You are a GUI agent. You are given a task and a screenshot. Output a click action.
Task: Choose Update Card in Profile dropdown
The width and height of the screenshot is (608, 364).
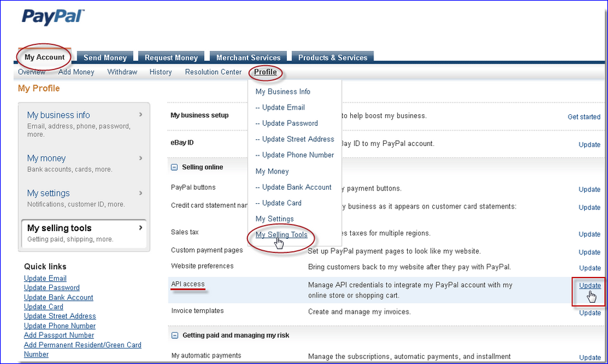(278, 203)
